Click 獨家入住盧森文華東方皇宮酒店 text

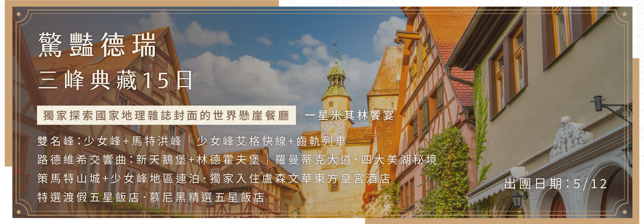pyautogui.click(x=300, y=179)
